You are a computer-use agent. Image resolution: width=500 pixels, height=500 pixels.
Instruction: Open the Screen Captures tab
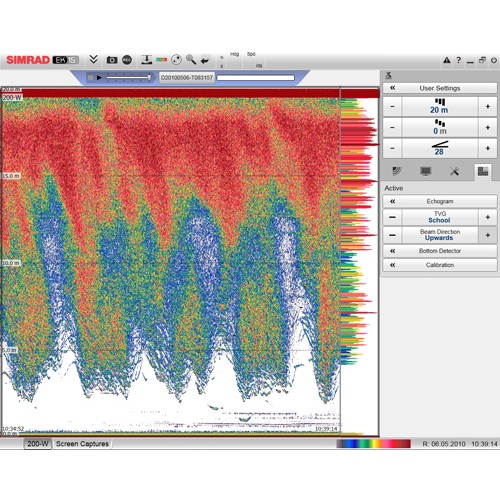click(82, 444)
